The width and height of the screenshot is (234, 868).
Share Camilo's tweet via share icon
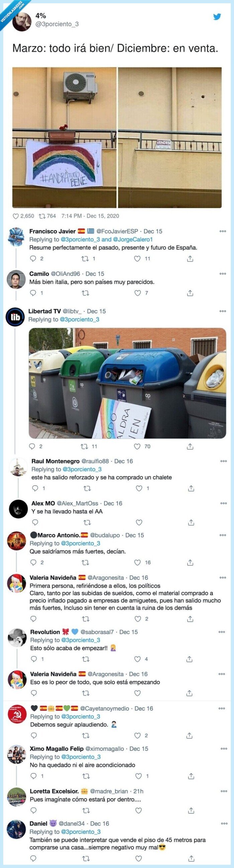[190, 293]
